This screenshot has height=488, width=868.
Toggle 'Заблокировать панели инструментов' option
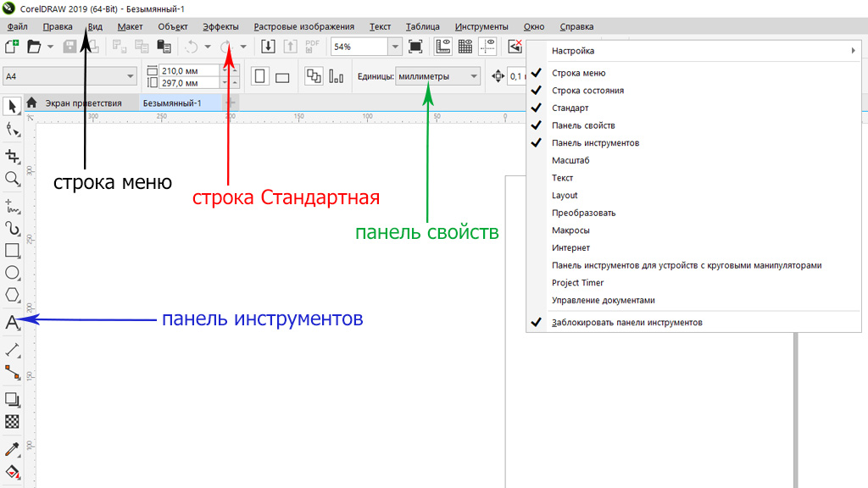[x=626, y=322]
